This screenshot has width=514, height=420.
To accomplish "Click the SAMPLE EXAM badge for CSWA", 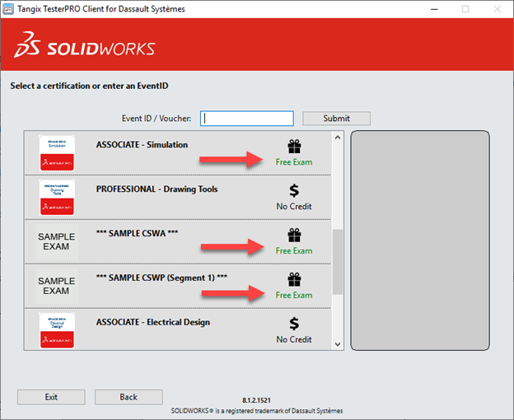I will (x=57, y=241).
